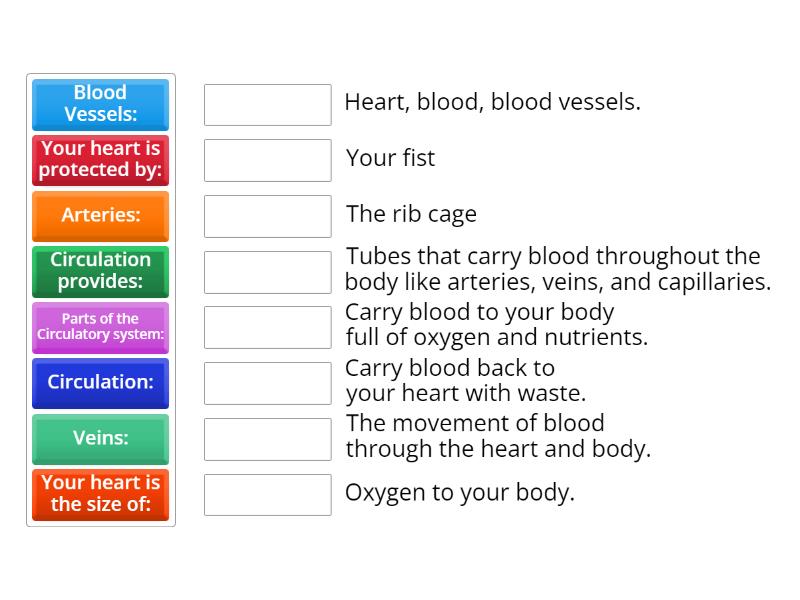Screen dimensions: 800x600
Task: Click the box next to "Heart, blood, blood vessels."
Action: 267,103
